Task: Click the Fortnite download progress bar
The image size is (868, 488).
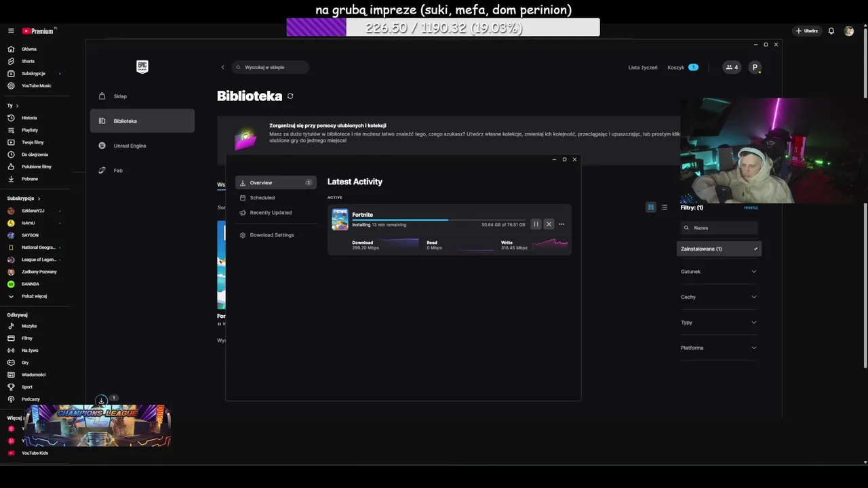Action: (438, 220)
